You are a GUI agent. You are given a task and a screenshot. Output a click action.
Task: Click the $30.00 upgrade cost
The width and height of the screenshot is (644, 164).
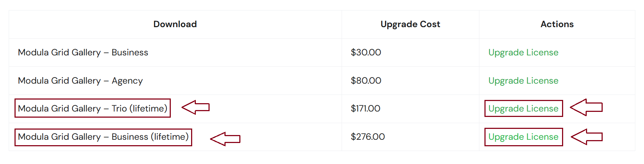click(x=366, y=52)
